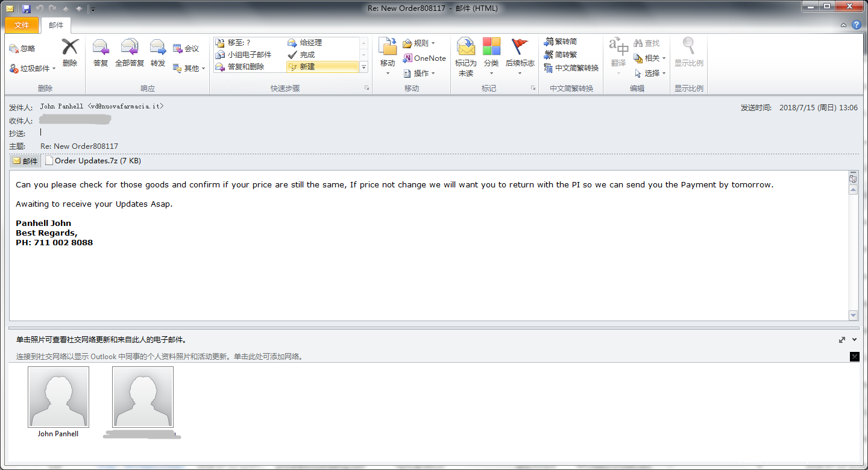Click the phone number line PH: 711 002 8088
Image resolution: width=868 pixels, height=470 pixels.
[54, 243]
